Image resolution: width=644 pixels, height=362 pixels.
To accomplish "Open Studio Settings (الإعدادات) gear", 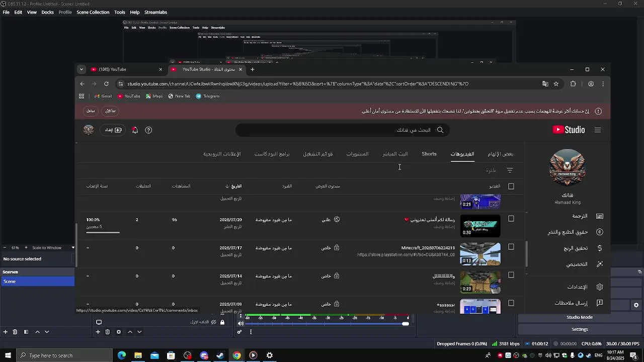I will [x=600, y=287].
